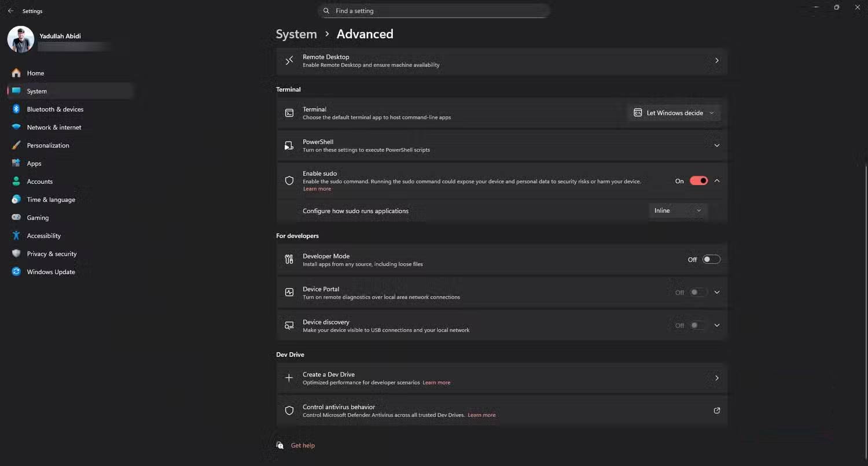868x466 pixels.
Task: Click the Time & language globe icon
Action: pos(16,199)
